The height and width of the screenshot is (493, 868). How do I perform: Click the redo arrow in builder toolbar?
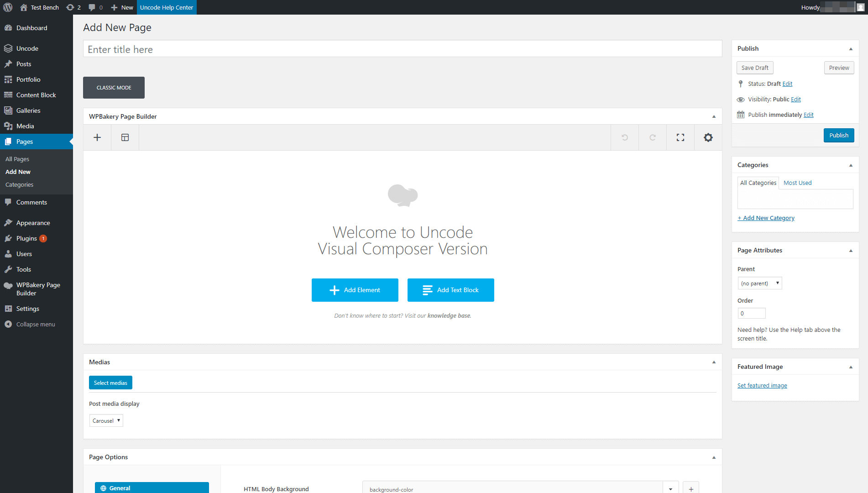(x=653, y=137)
